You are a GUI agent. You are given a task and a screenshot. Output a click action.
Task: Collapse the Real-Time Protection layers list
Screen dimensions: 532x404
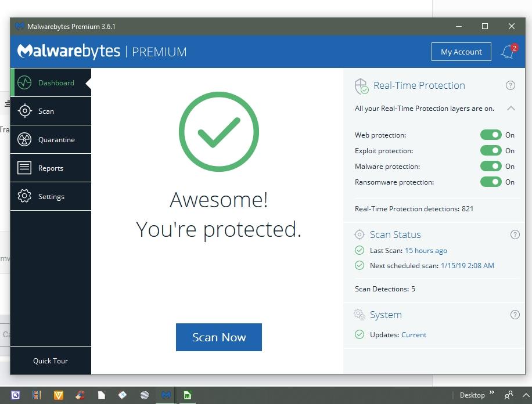click(x=511, y=108)
